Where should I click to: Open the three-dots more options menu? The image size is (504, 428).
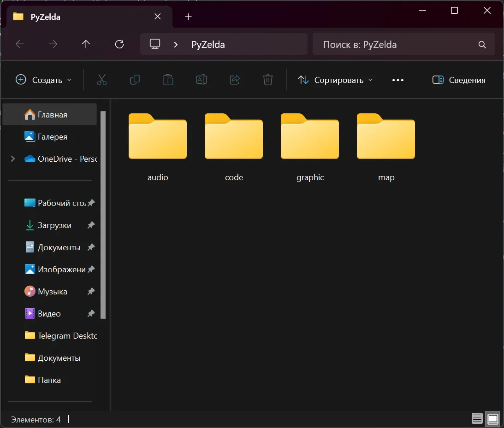pyautogui.click(x=397, y=80)
